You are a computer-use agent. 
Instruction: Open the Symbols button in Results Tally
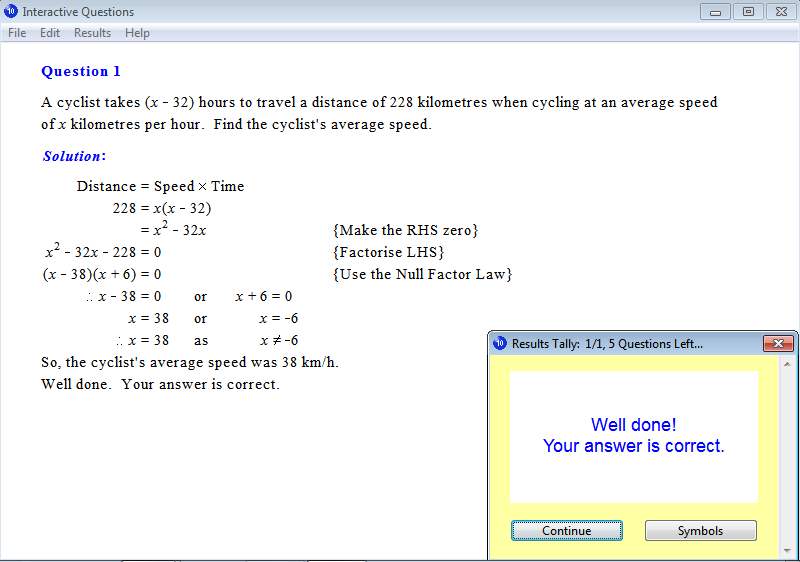coord(700,531)
